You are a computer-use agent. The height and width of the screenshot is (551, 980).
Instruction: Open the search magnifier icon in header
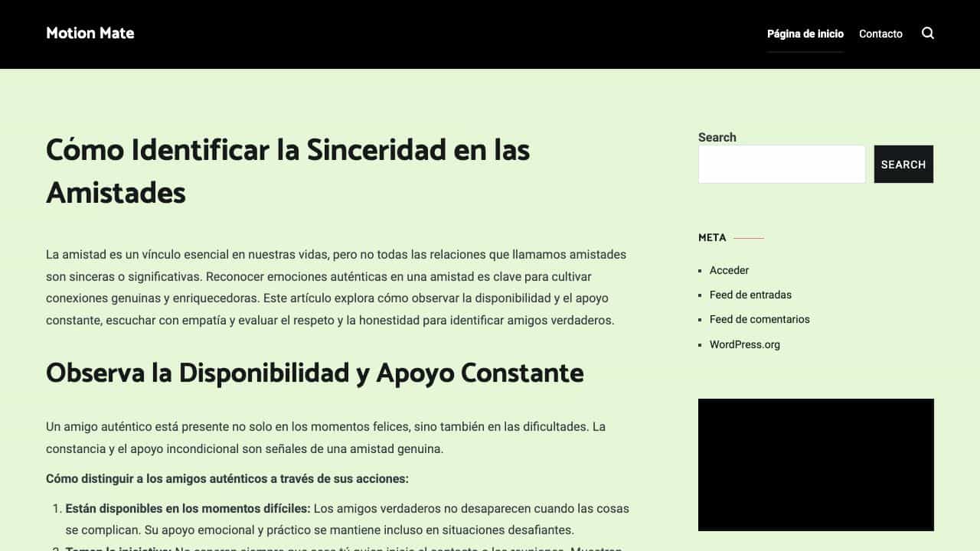click(x=928, y=33)
